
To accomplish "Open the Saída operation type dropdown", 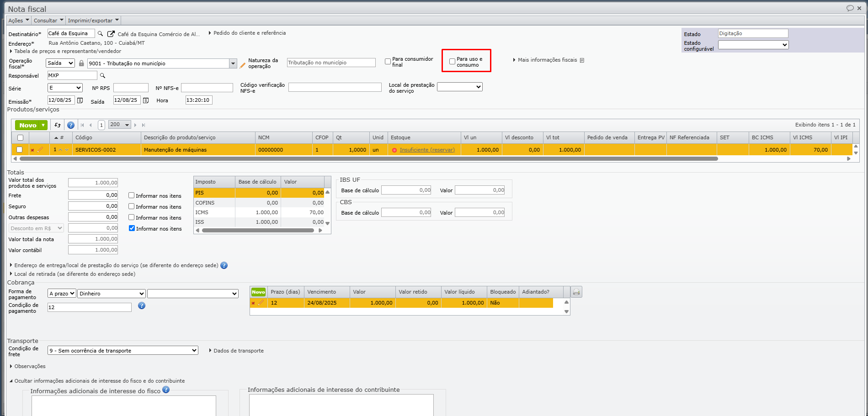I will (x=60, y=63).
